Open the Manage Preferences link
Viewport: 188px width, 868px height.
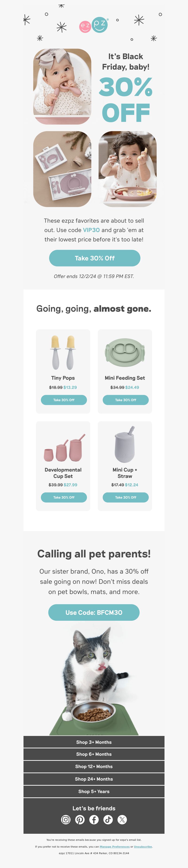tap(114, 846)
